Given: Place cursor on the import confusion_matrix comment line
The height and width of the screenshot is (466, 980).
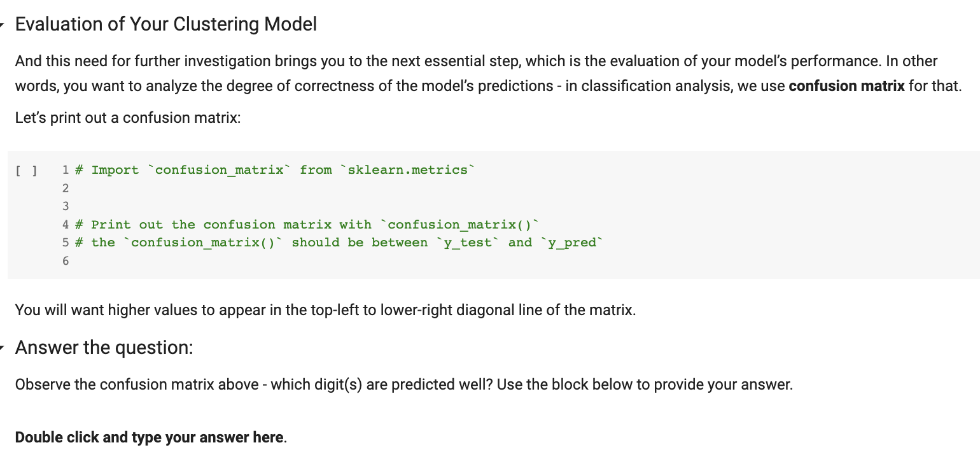Looking at the screenshot, I should 274,170.
